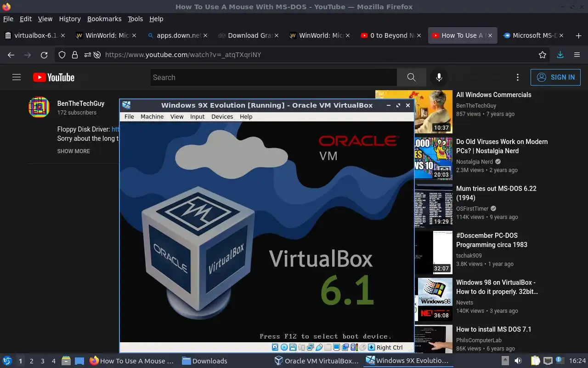Click the 16:24 clock in taskbar

(x=577, y=361)
